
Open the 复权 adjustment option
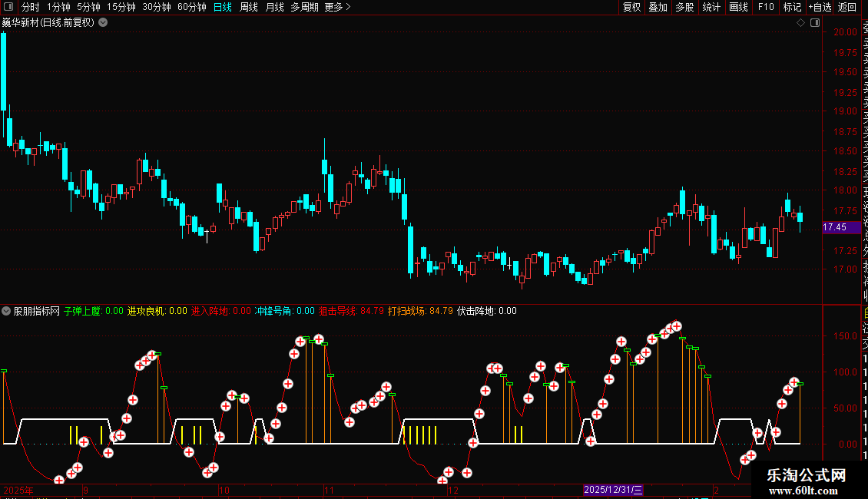coord(631,7)
